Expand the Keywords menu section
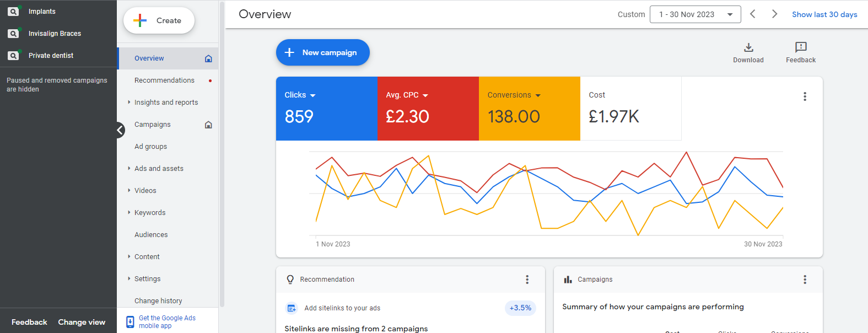 coord(149,213)
